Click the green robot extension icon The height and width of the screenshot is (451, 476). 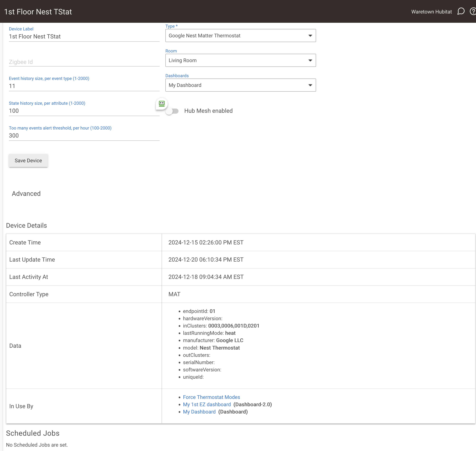tap(162, 104)
